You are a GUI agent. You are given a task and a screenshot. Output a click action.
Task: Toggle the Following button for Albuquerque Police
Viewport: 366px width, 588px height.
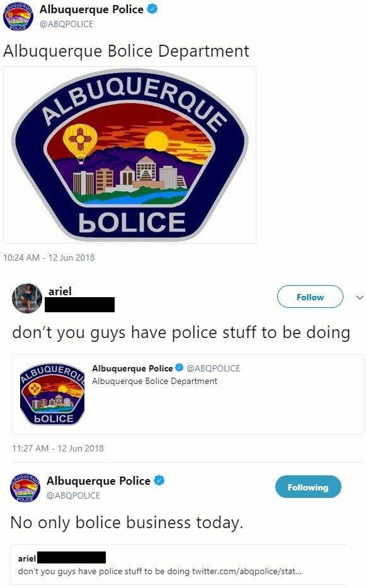pyautogui.click(x=308, y=487)
